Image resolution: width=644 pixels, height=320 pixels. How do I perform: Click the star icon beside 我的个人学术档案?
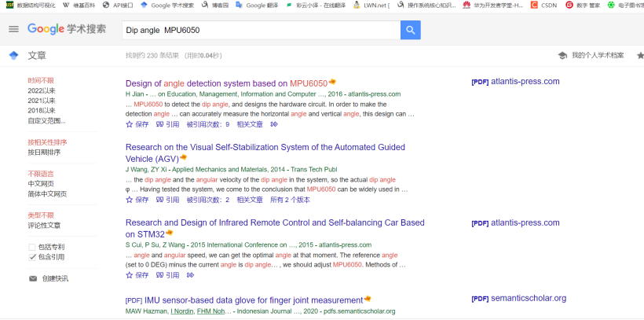(x=640, y=56)
